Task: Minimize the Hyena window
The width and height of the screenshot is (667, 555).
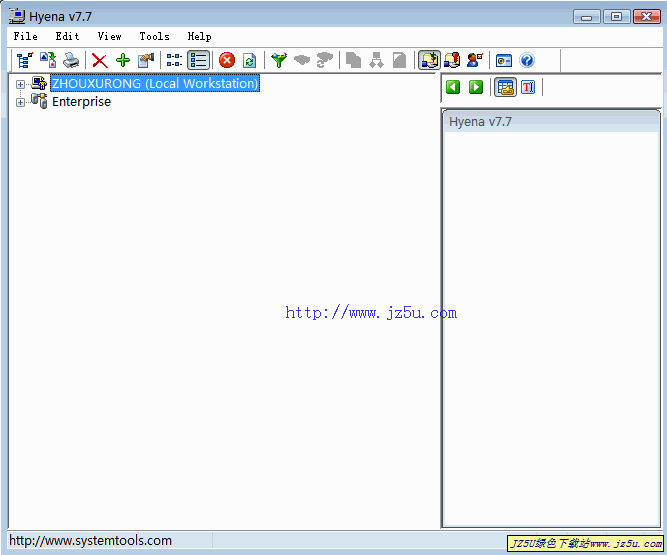Action: click(587, 17)
